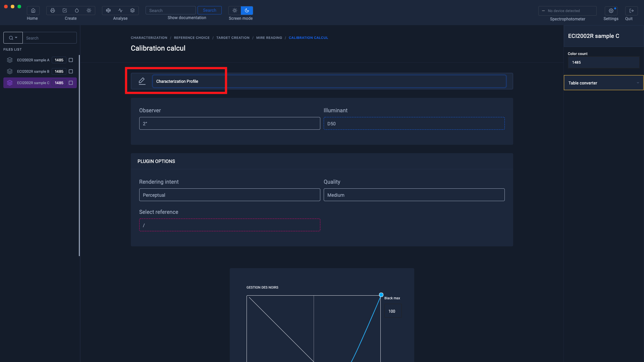Open the spectrophotometer device selector
This screenshot has height=362, width=644.
[568, 11]
